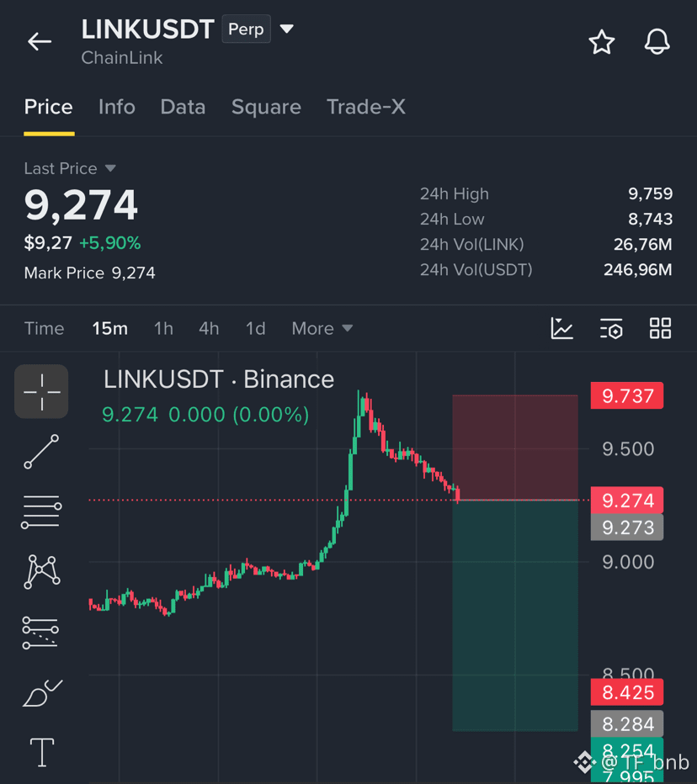Select the 15m interval
The width and height of the screenshot is (697, 784).
tap(109, 329)
